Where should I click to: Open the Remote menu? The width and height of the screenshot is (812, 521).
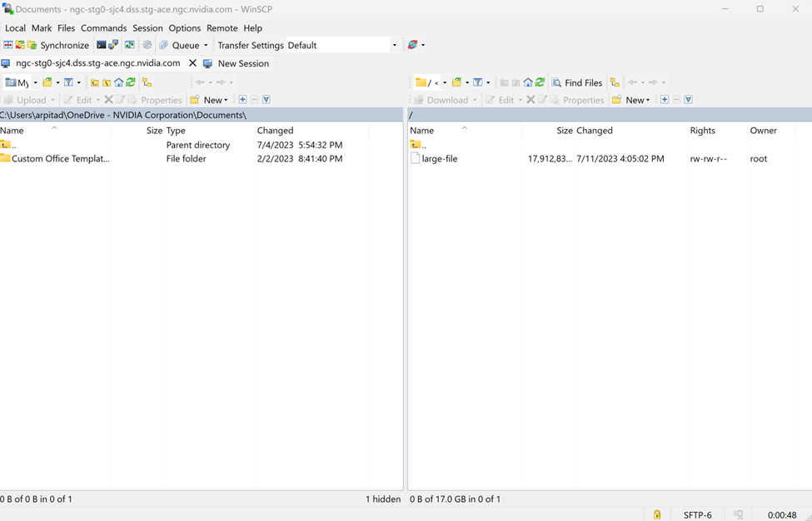point(222,28)
